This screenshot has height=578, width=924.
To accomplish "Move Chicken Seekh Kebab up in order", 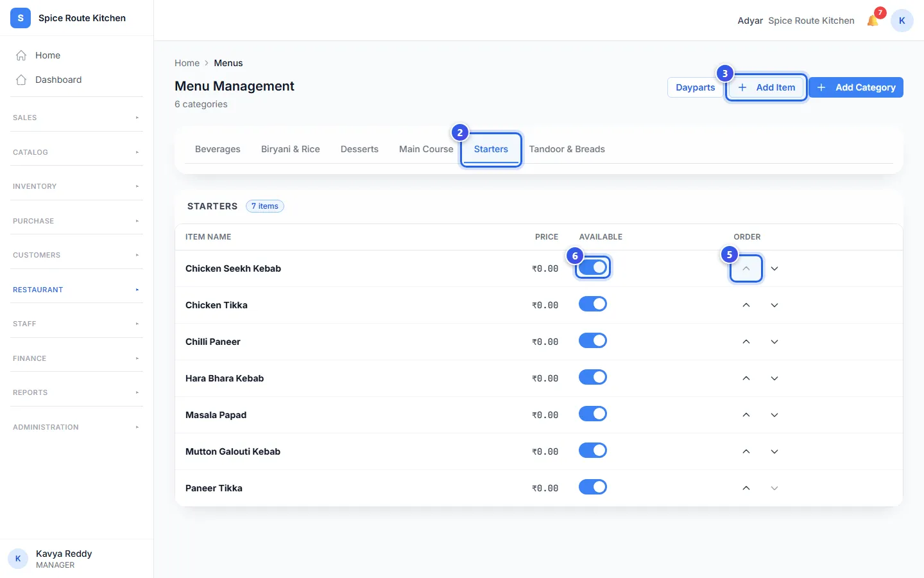I will (746, 268).
